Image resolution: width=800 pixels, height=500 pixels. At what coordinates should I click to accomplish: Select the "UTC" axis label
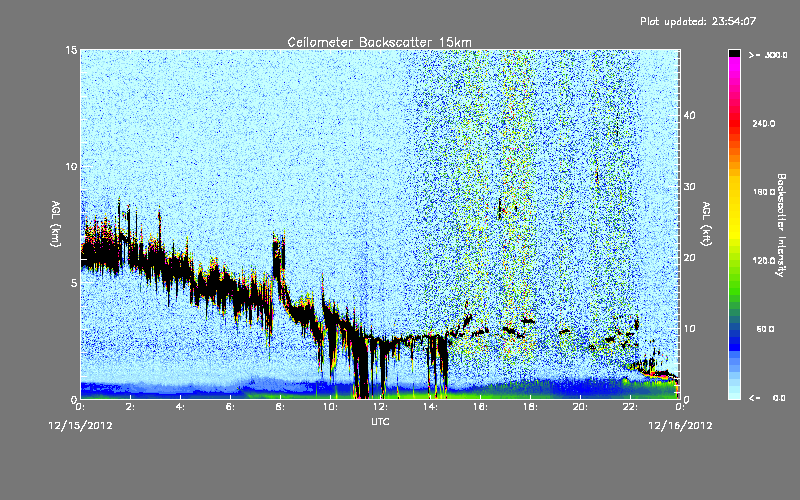[380, 421]
